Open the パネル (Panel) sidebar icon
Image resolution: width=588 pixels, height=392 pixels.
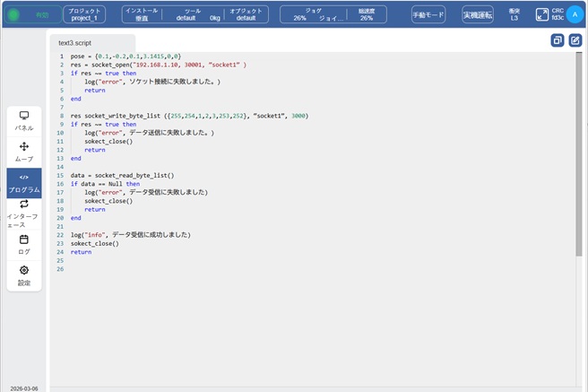24,121
